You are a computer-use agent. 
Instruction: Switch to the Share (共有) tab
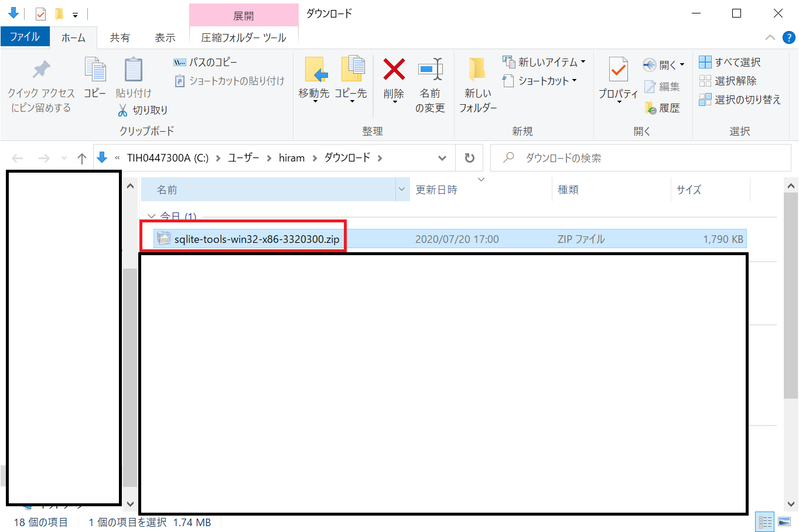click(x=120, y=37)
